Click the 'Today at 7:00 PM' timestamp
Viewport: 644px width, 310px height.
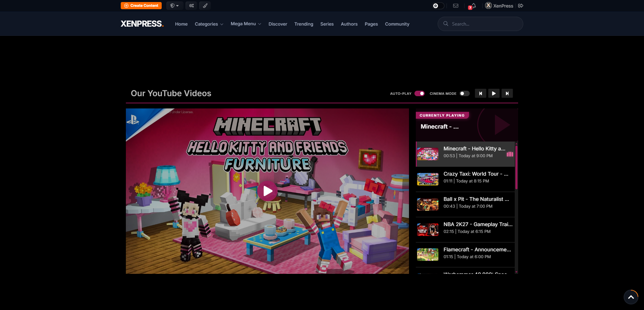(x=475, y=206)
